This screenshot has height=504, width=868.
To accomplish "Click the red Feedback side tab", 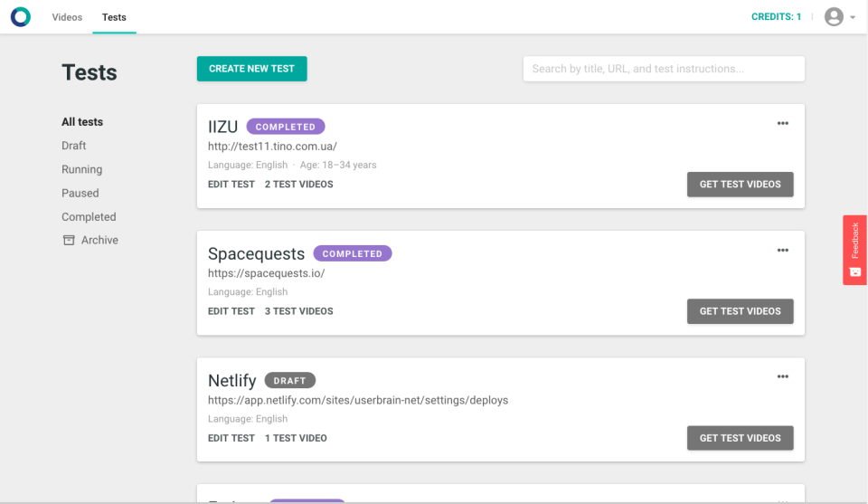I will (854, 250).
